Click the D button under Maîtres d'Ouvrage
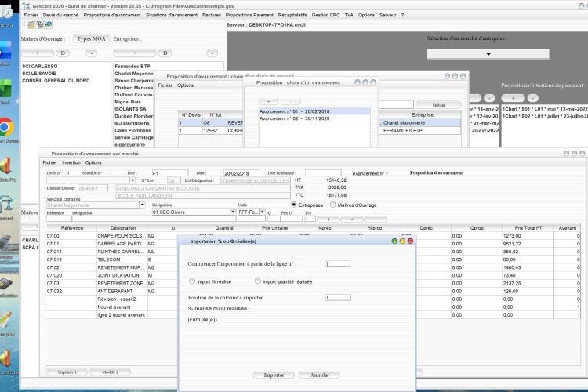The width and height of the screenshot is (588, 392). (63, 53)
